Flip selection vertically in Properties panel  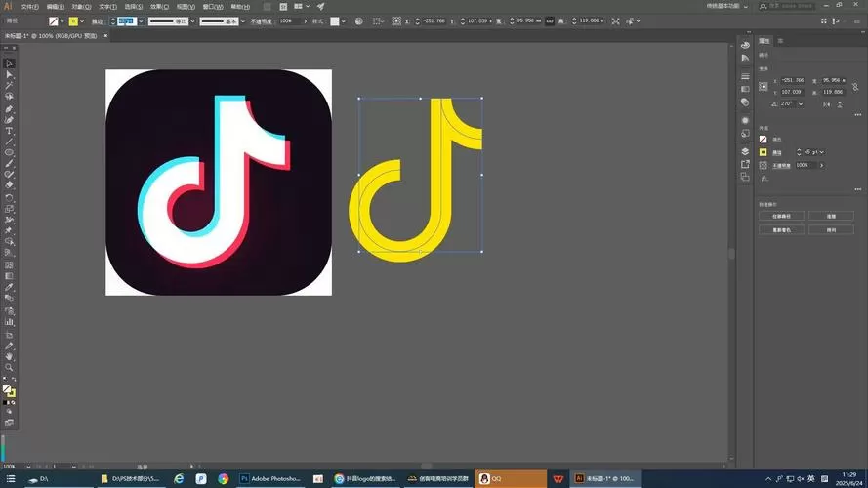pyautogui.click(x=840, y=104)
